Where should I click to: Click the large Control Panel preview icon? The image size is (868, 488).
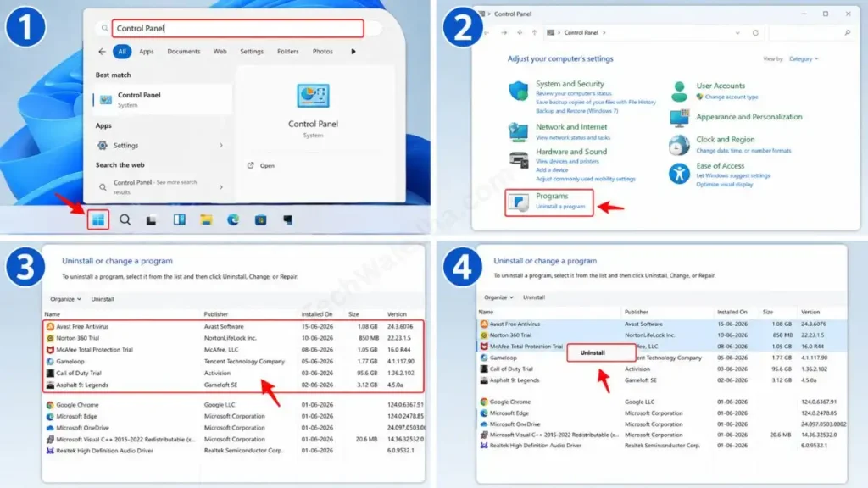(x=313, y=97)
